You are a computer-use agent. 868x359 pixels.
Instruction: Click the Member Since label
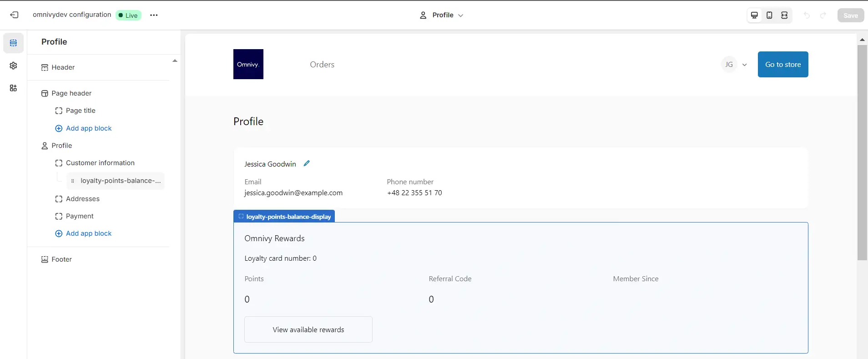click(636, 279)
